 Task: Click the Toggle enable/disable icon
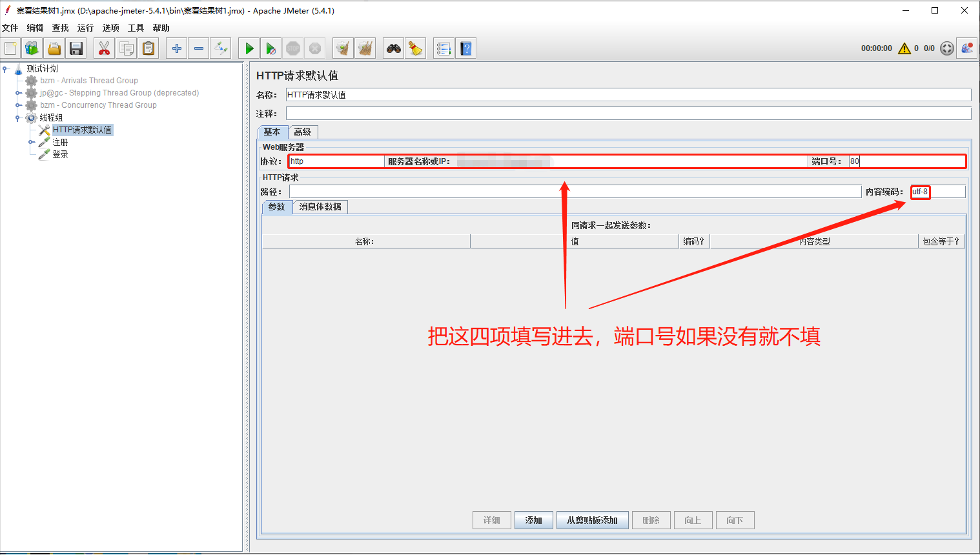pos(221,48)
